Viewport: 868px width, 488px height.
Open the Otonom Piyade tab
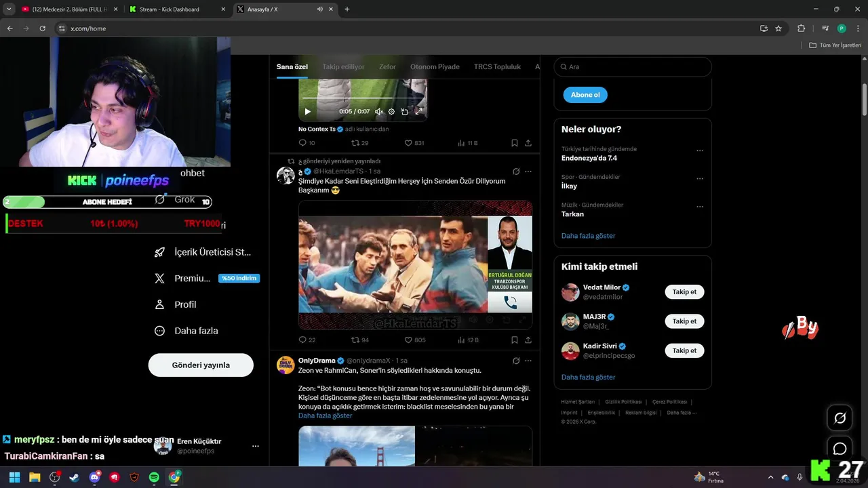pos(435,66)
